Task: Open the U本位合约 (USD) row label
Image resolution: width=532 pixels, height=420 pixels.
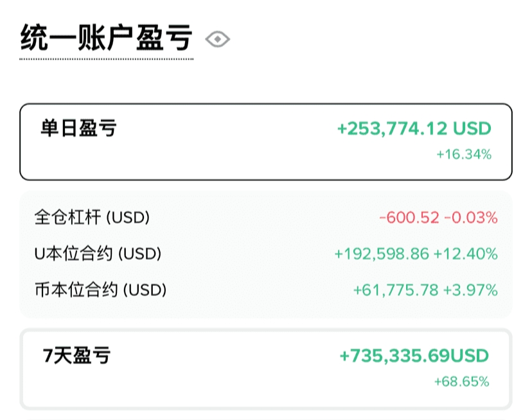Action: pos(98,254)
